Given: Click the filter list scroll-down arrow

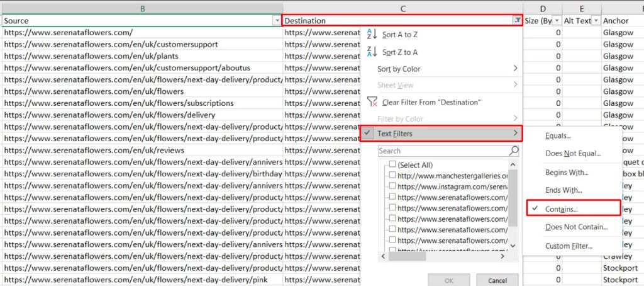Looking at the screenshot, I should tap(513, 245).
